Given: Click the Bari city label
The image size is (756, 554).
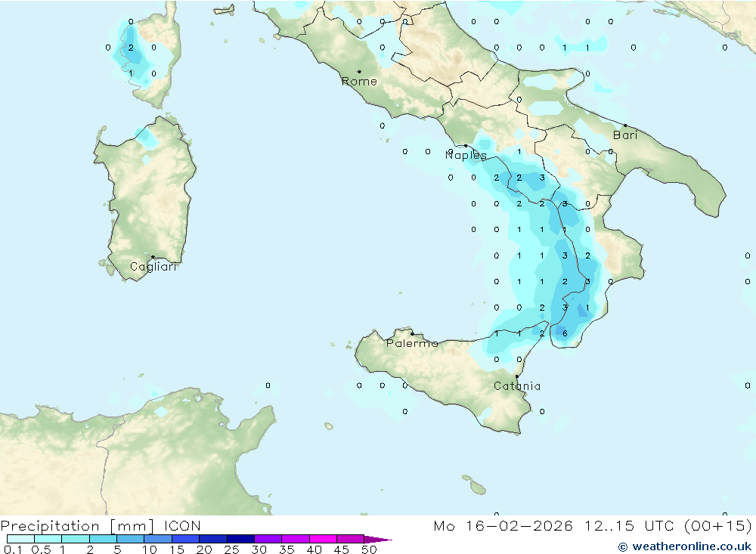Looking at the screenshot, I should [x=625, y=135].
